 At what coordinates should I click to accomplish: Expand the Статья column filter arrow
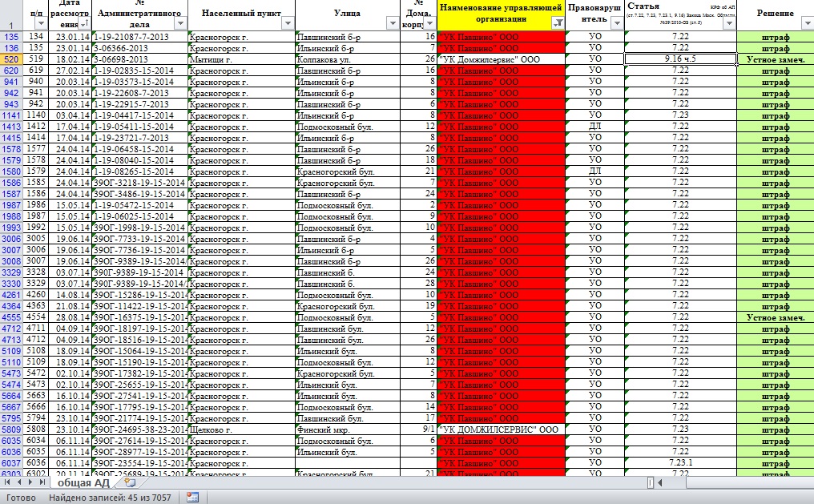coord(728,24)
